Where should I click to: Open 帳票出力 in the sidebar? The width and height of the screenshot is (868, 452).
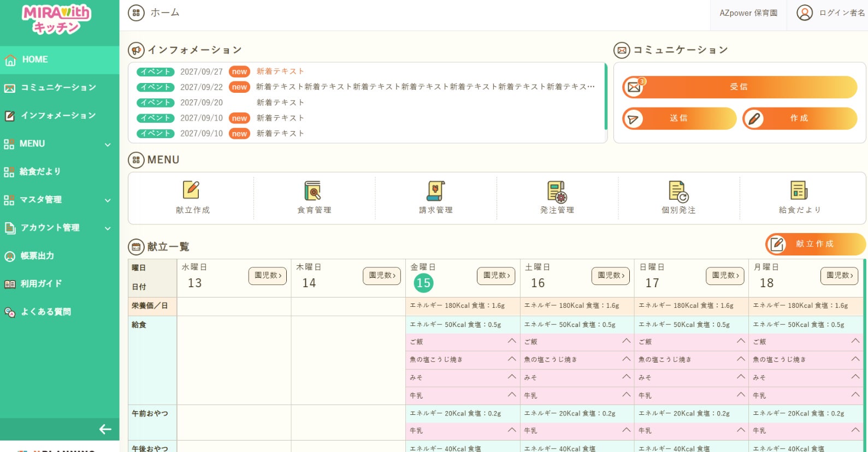[60, 256]
